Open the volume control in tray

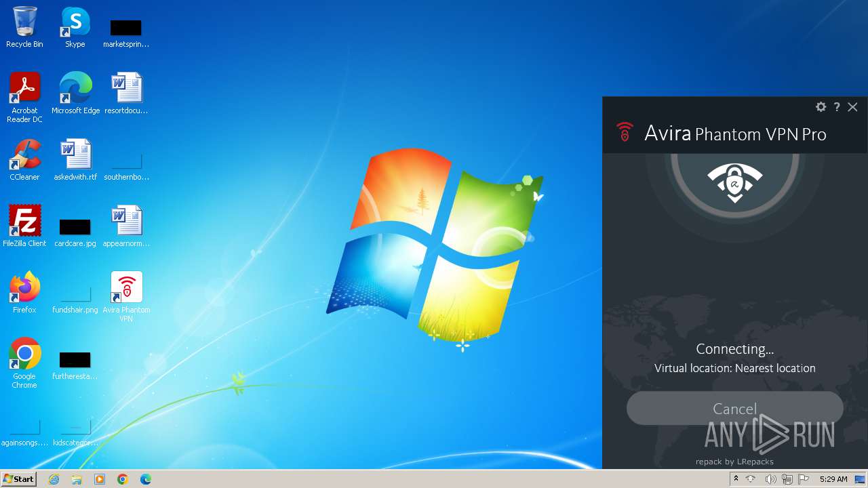[770, 479]
